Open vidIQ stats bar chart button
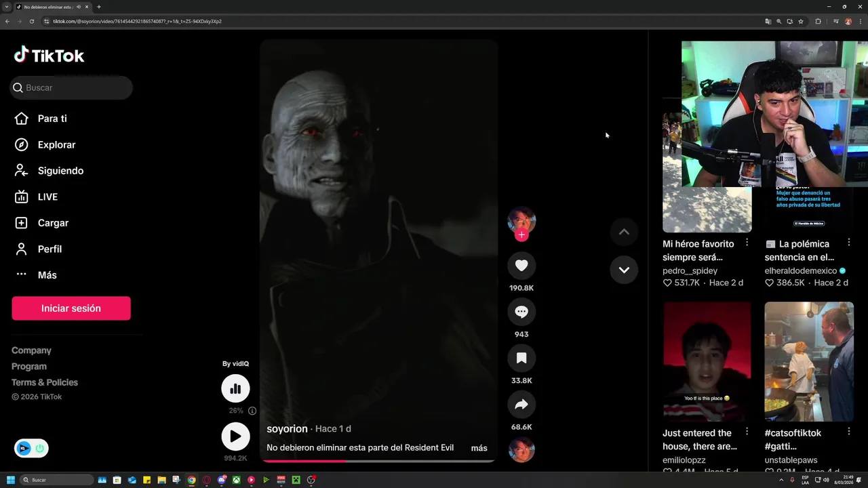Screen dimensions: 868x488 click(x=235, y=388)
